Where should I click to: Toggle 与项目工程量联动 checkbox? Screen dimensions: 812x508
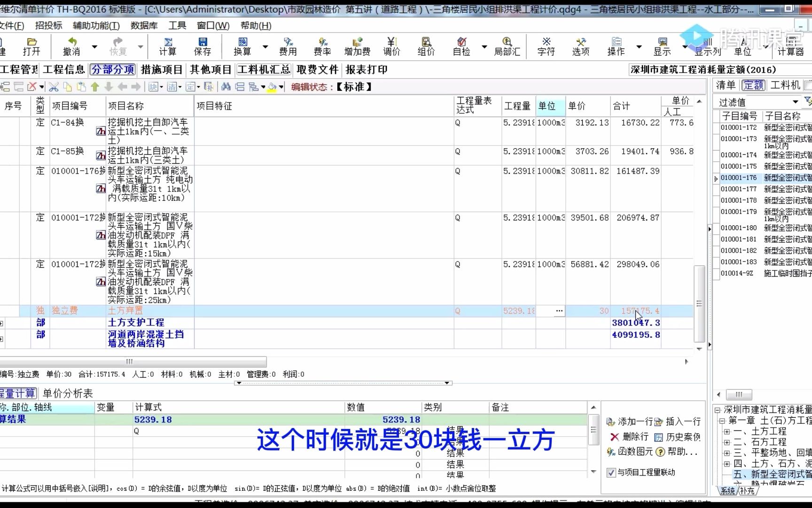[611, 473]
